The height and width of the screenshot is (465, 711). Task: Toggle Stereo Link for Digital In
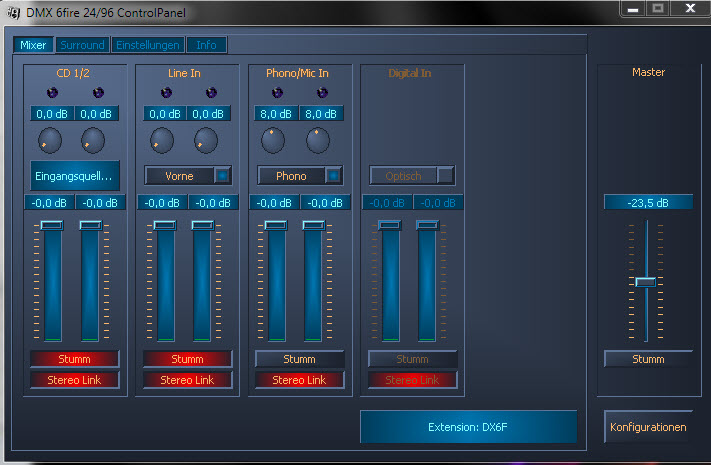[x=412, y=380]
